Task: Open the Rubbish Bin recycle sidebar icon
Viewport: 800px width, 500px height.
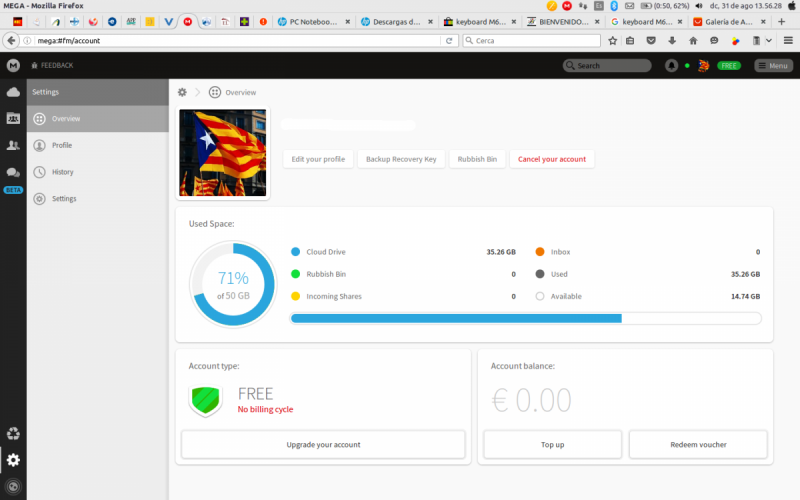Action: 13,434
